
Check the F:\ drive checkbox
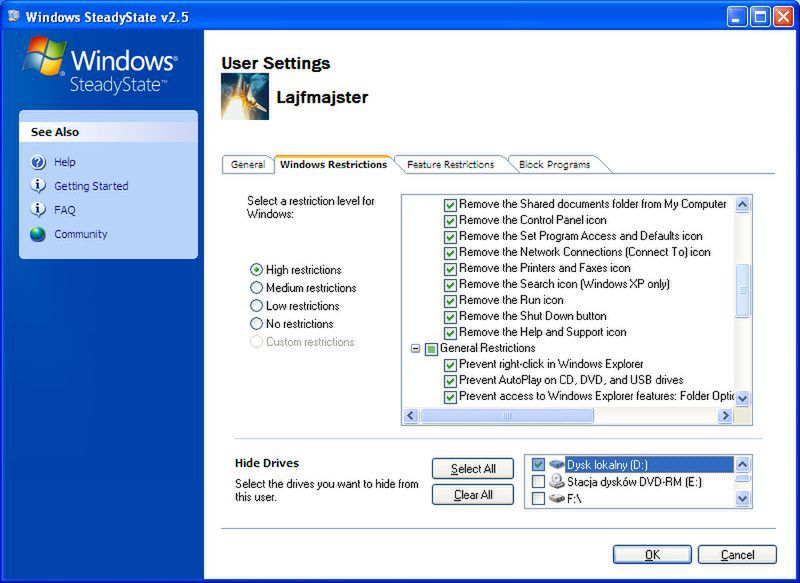click(538, 498)
